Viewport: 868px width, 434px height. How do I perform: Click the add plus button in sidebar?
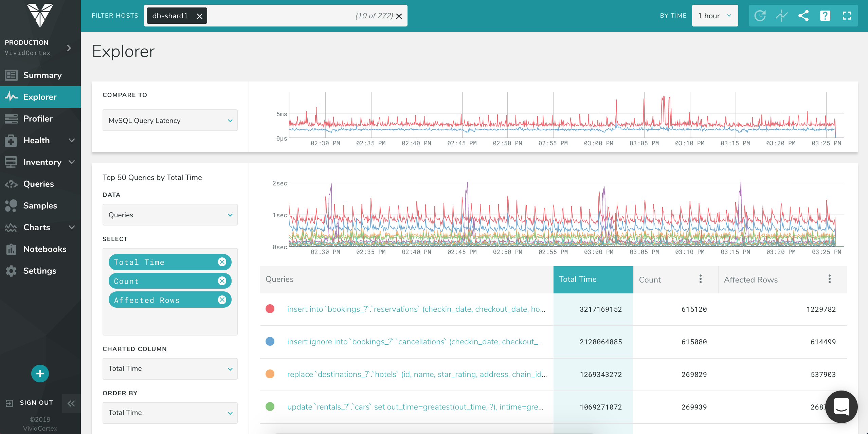click(40, 374)
